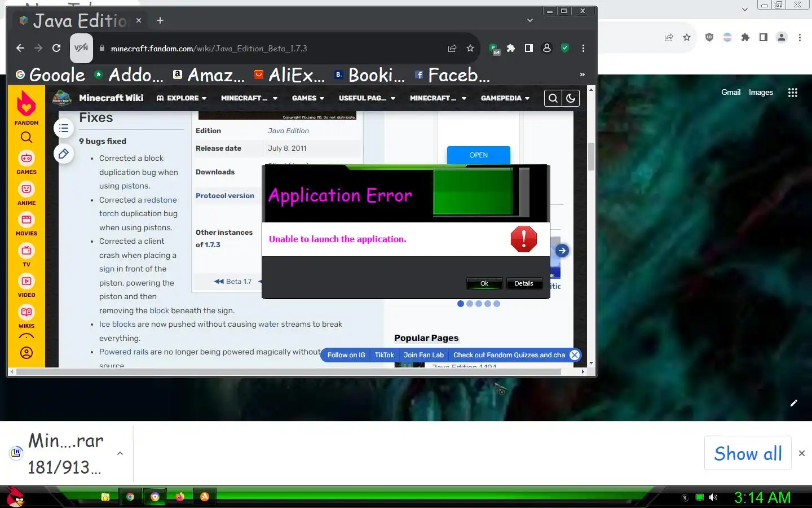Open the Video section in Fandom sidebar
The image size is (812, 508).
click(x=27, y=286)
